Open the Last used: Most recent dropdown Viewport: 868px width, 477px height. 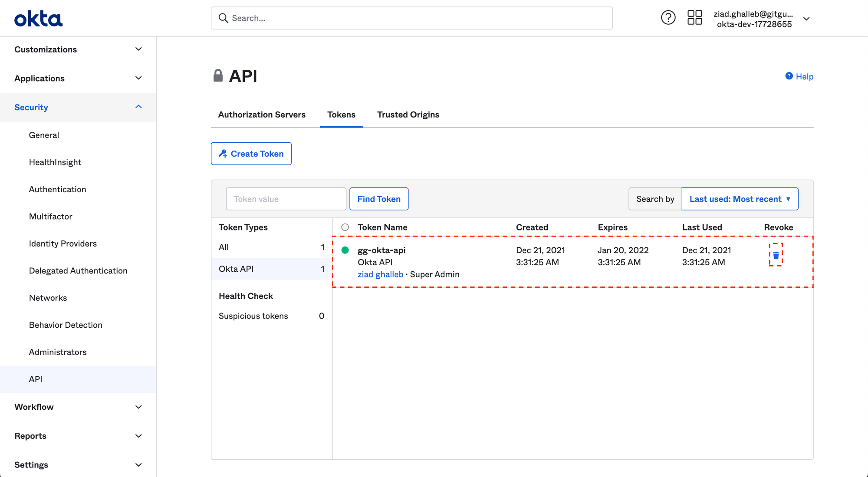740,199
